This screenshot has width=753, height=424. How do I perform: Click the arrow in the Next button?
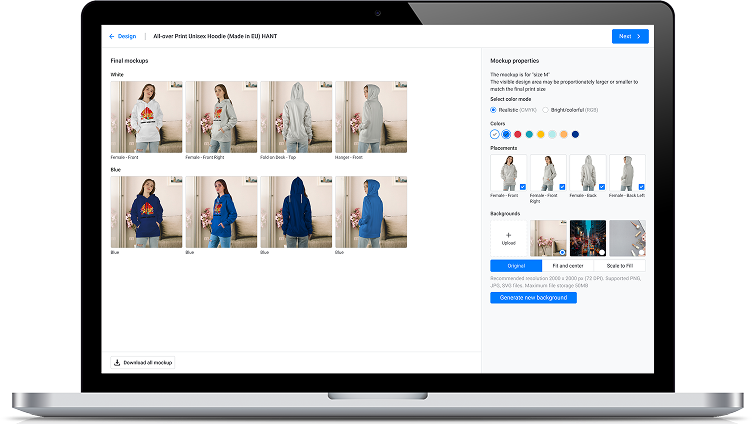click(639, 36)
